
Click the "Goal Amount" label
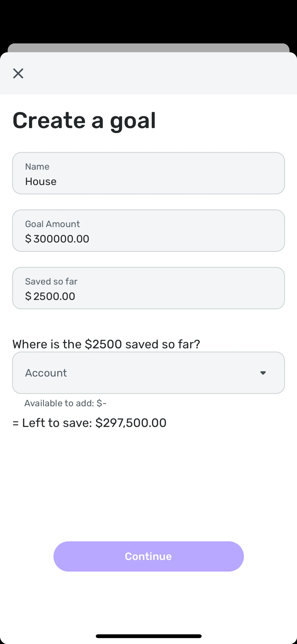pos(52,224)
